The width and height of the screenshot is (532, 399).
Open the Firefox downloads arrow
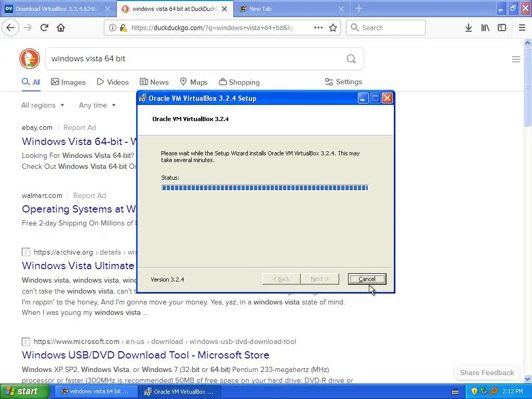(469, 28)
